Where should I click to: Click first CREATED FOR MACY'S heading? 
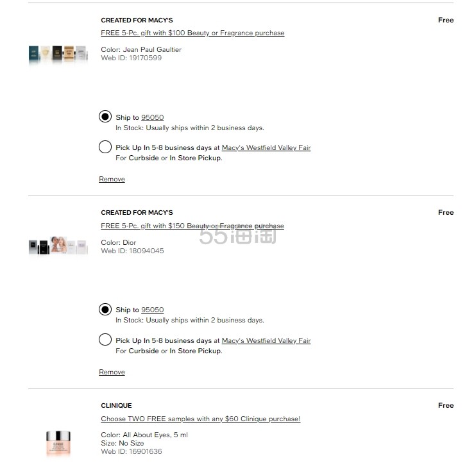pyautogui.click(x=137, y=21)
